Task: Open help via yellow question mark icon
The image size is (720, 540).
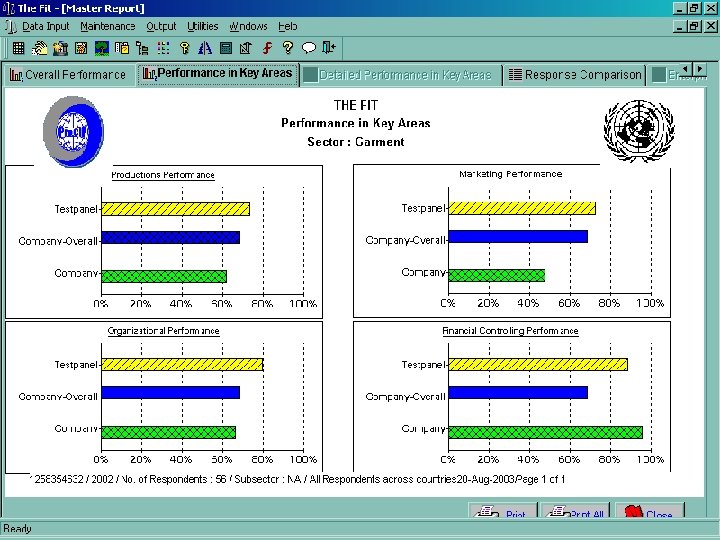Action: [x=288, y=47]
